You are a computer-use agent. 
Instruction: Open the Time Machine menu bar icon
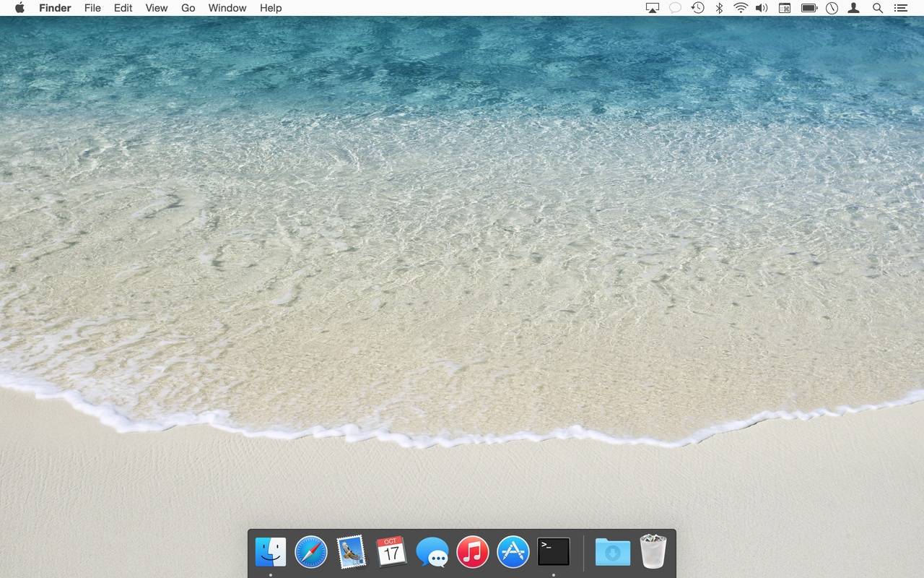(x=697, y=8)
